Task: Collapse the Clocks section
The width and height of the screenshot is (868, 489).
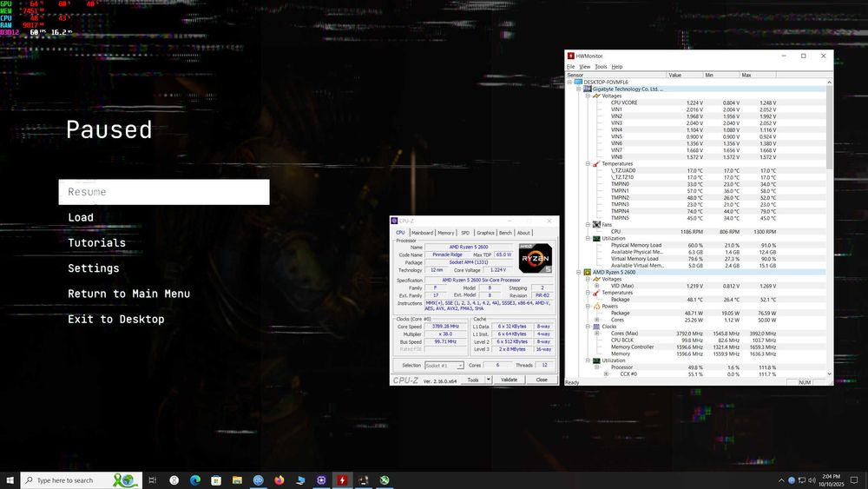Action: (x=588, y=327)
